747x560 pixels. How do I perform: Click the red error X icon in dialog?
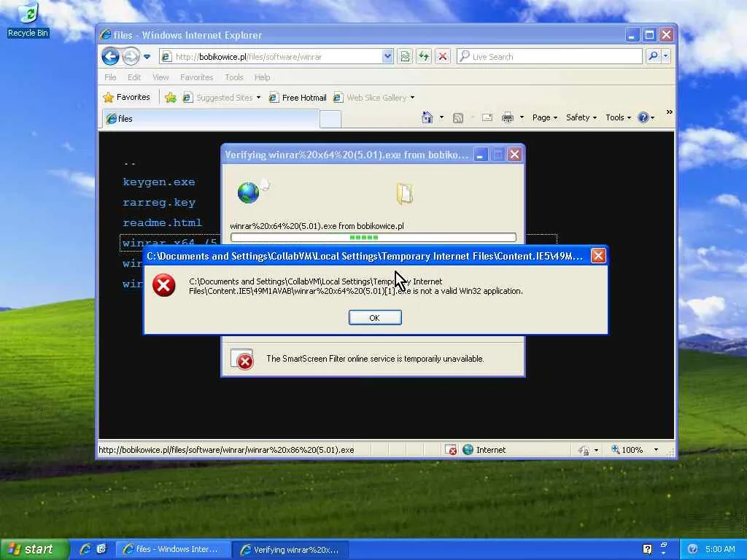click(x=164, y=285)
